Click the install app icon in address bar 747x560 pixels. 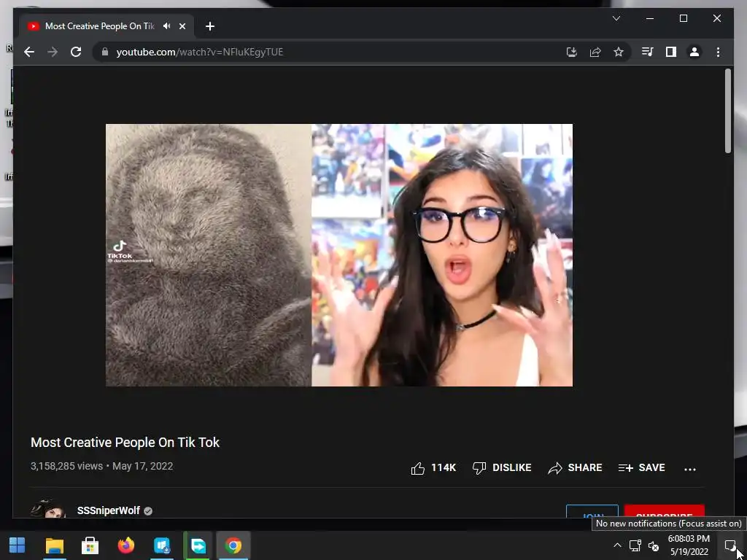coord(572,52)
